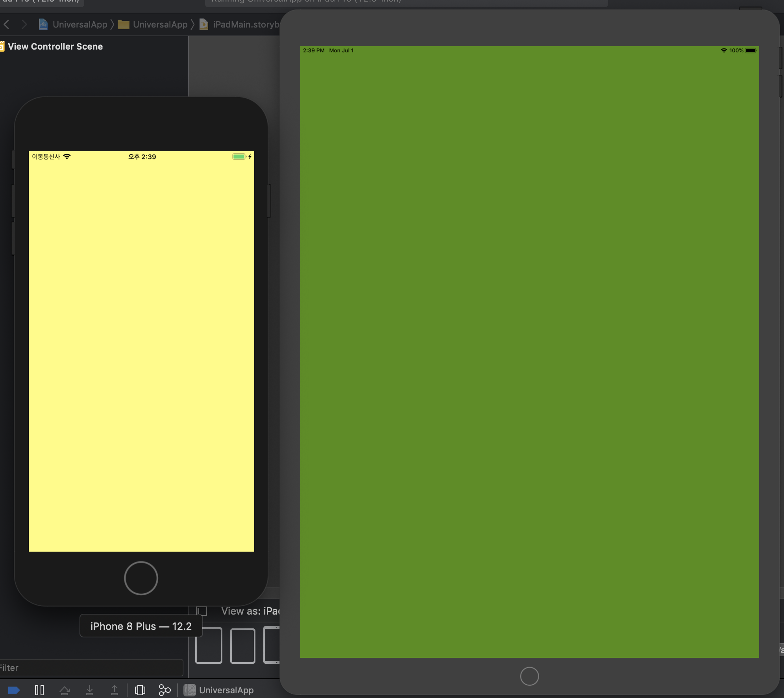Image resolution: width=784 pixels, height=698 pixels.
Task: Click the Step Out debug icon
Action: click(x=115, y=690)
